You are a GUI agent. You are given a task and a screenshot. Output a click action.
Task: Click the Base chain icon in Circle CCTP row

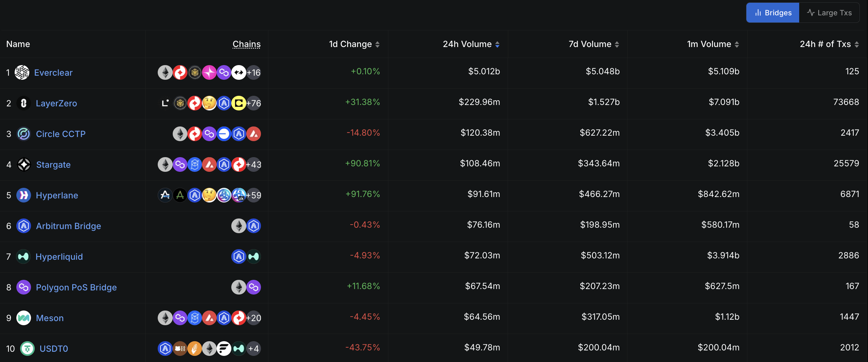coord(224,134)
